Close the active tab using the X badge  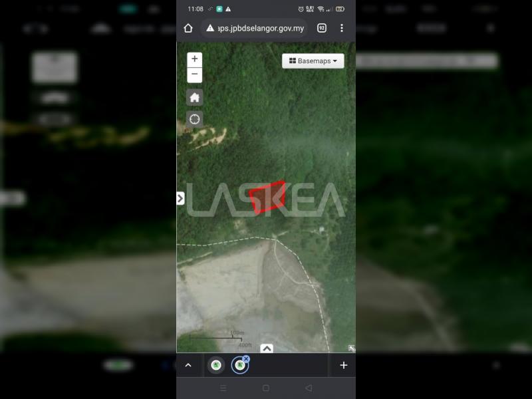pyautogui.click(x=246, y=359)
